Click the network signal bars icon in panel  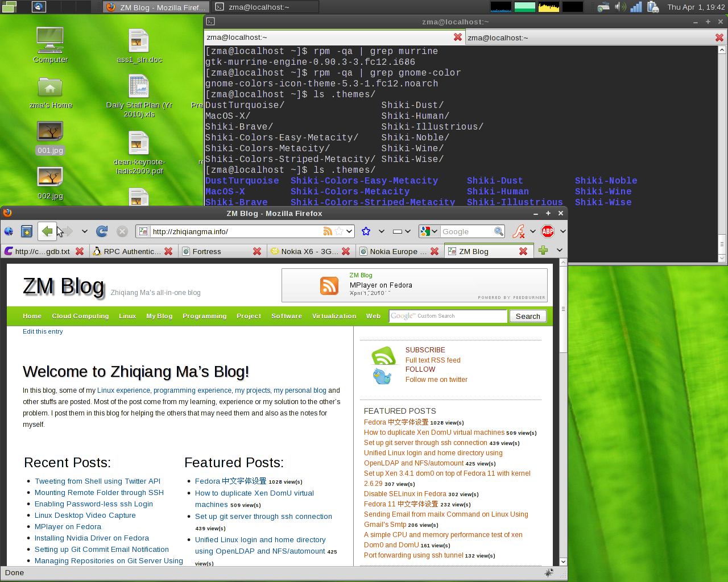click(x=636, y=7)
